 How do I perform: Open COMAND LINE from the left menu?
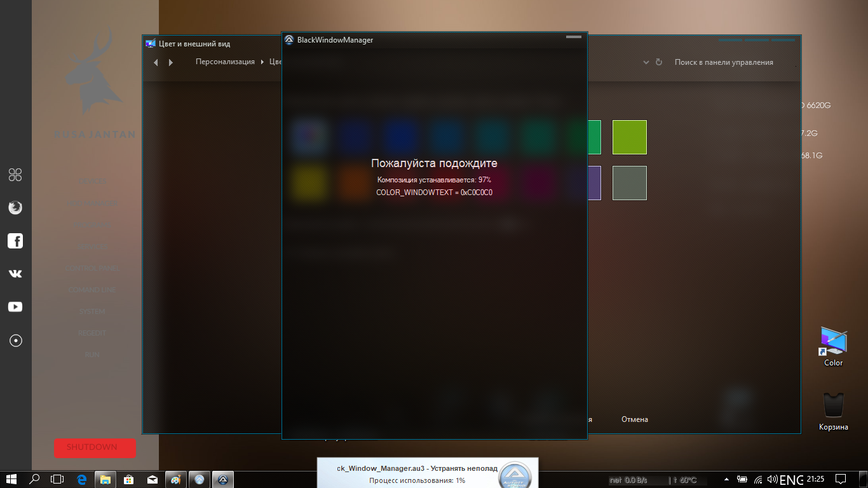(x=92, y=290)
